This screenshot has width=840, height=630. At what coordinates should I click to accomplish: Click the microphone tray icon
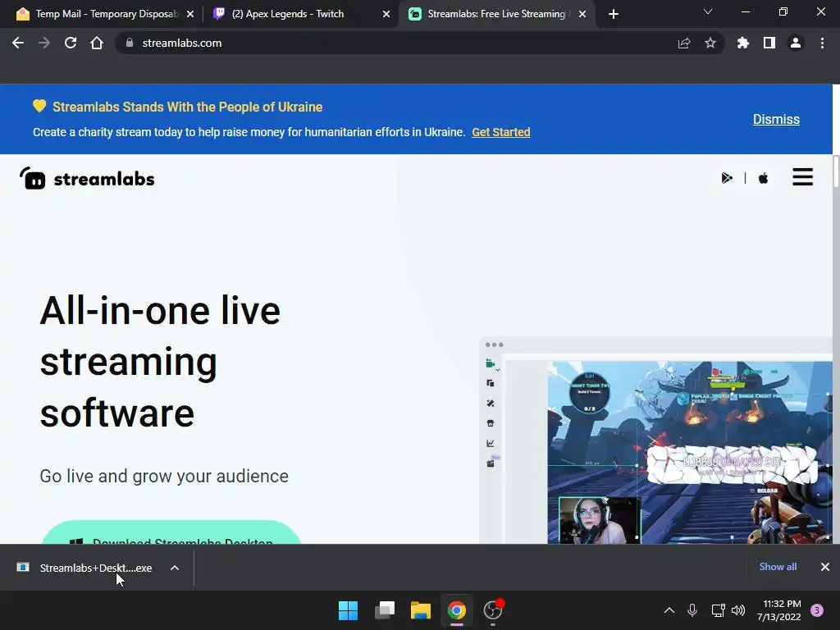point(692,610)
